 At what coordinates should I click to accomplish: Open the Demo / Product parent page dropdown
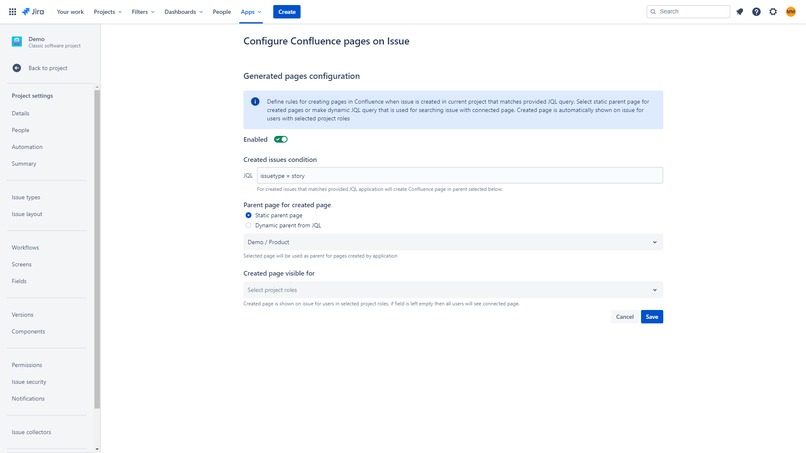[x=453, y=242]
